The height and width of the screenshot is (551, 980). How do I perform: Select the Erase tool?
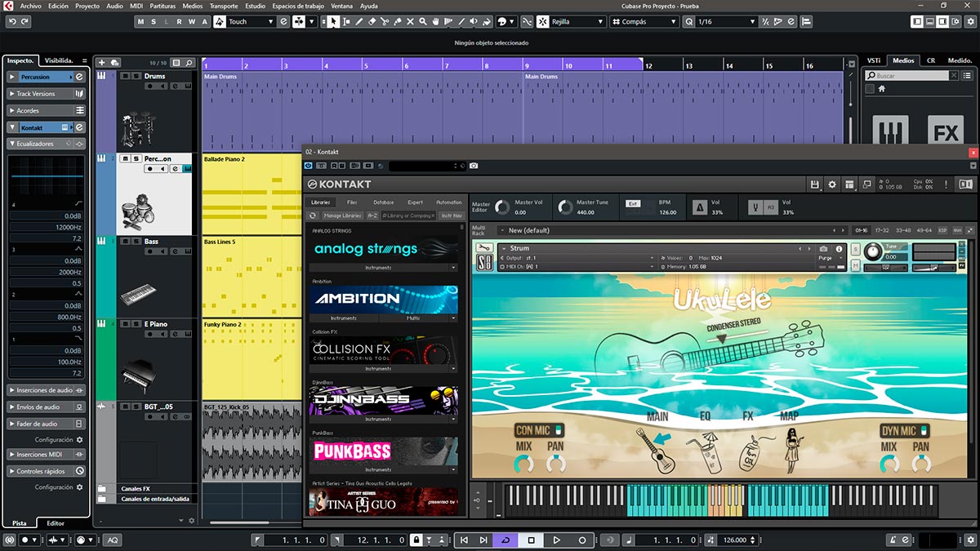click(372, 21)
